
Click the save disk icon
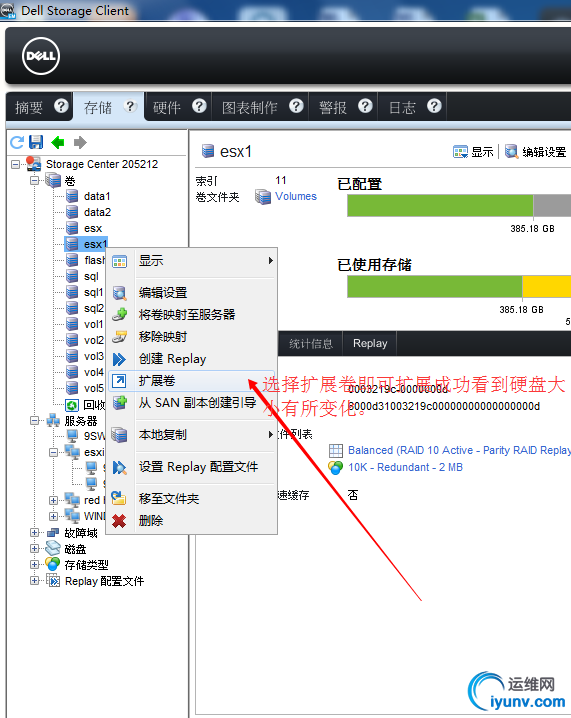(x=36, y=142)
